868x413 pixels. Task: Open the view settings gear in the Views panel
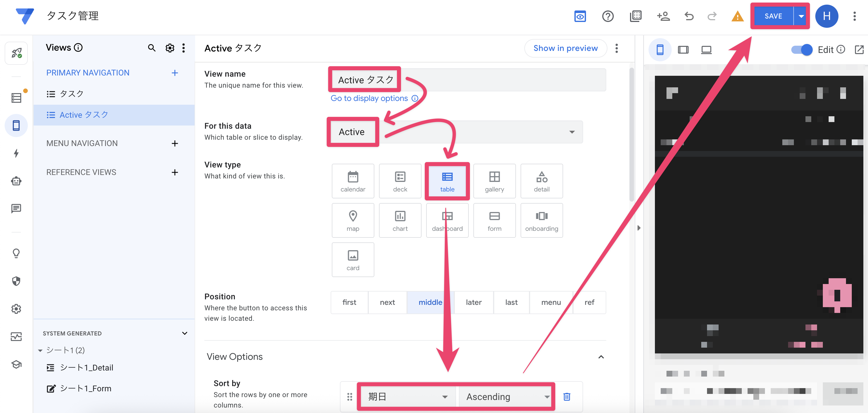170,48
